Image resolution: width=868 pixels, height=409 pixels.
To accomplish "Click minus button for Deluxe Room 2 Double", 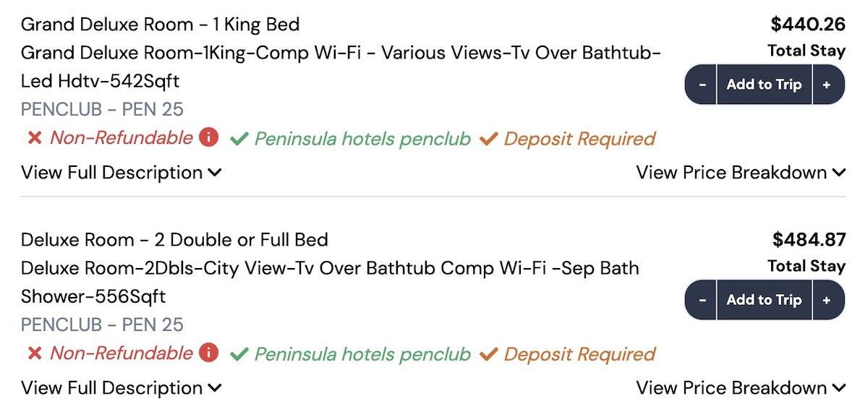I will (702, 300).
